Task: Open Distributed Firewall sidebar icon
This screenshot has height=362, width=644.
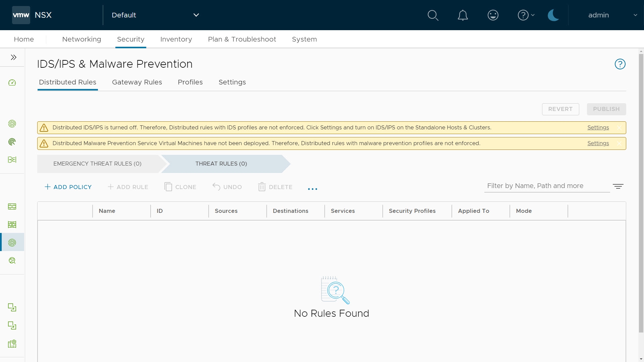Action: point(12,206)
